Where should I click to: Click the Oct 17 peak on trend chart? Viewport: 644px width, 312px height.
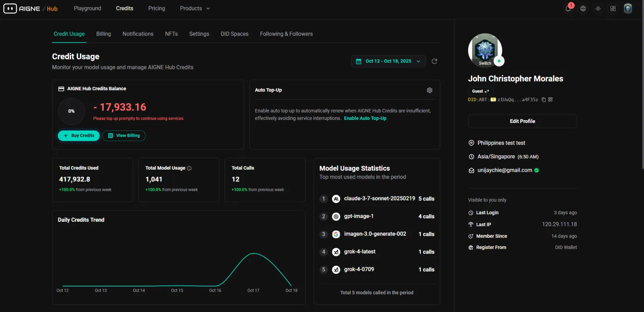coord(254,254)
